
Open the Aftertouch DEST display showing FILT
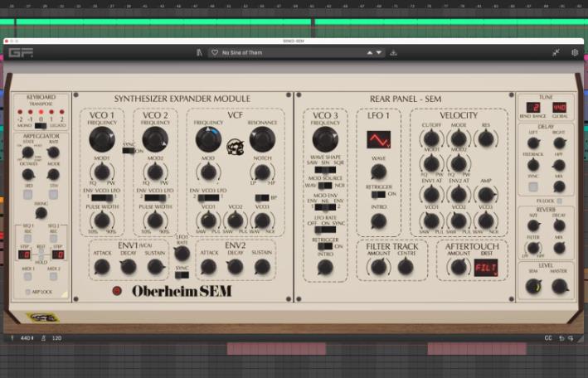pyautogui.click(x=486, y=268)
